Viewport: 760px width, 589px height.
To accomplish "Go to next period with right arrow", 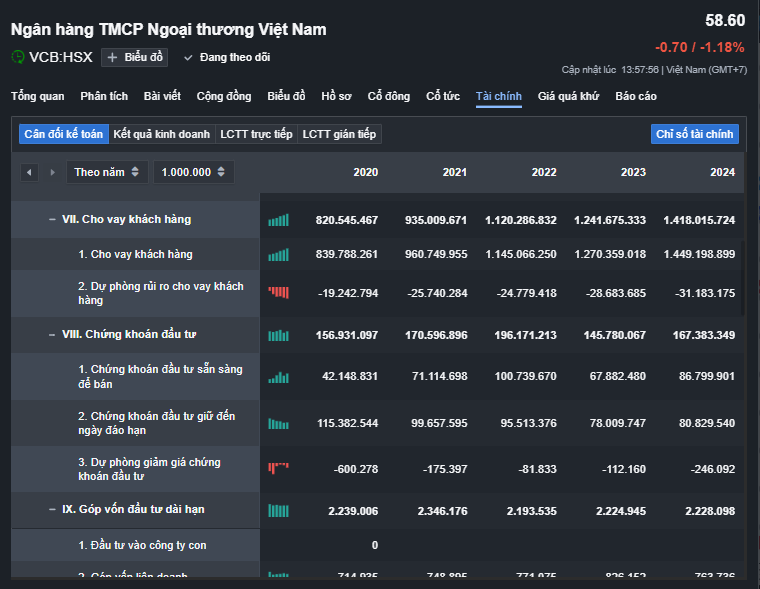I will click(52, 172).
